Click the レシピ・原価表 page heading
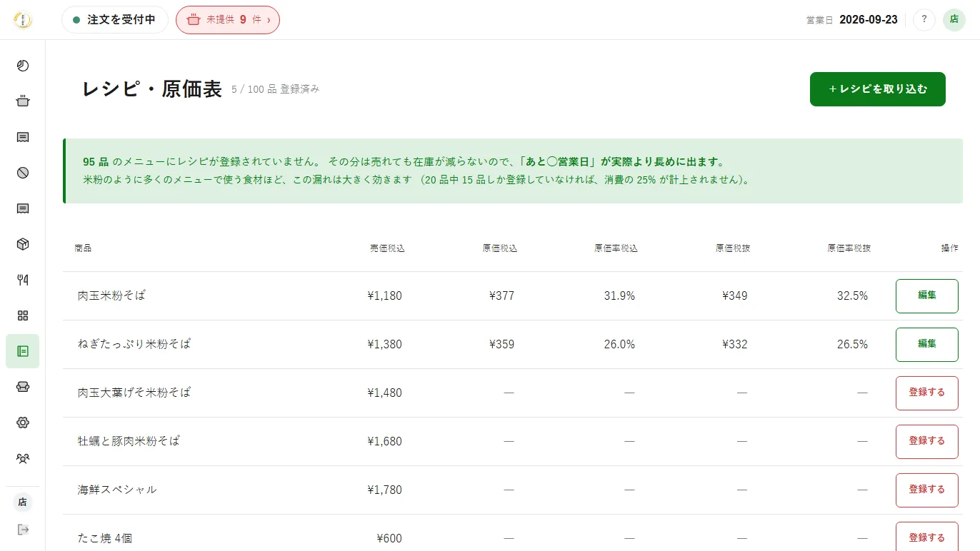This screenshot has height=551, width=980. point(152,89)
